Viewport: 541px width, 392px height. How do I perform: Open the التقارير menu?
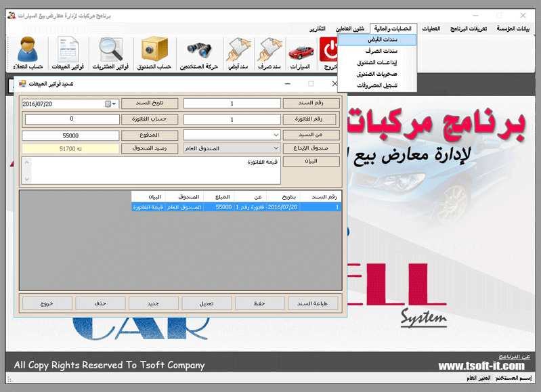(x=318, y=28)
